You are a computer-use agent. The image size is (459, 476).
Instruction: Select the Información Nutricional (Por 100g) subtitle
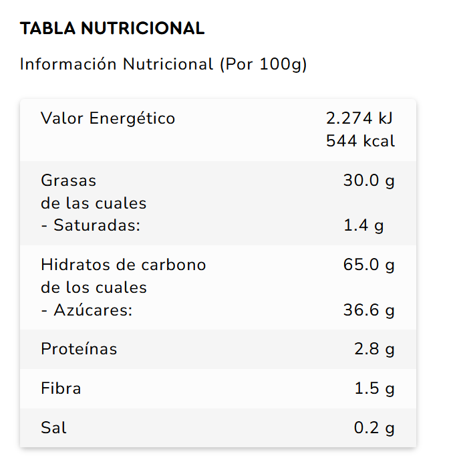coord(163,64)
